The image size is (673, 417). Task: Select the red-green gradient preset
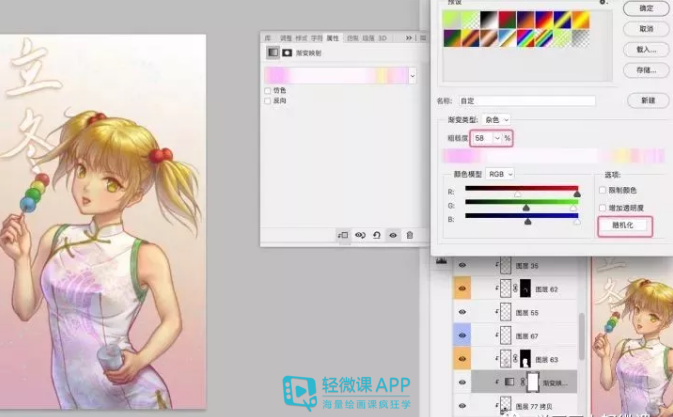pyautogui.click(x=507, y=20)
